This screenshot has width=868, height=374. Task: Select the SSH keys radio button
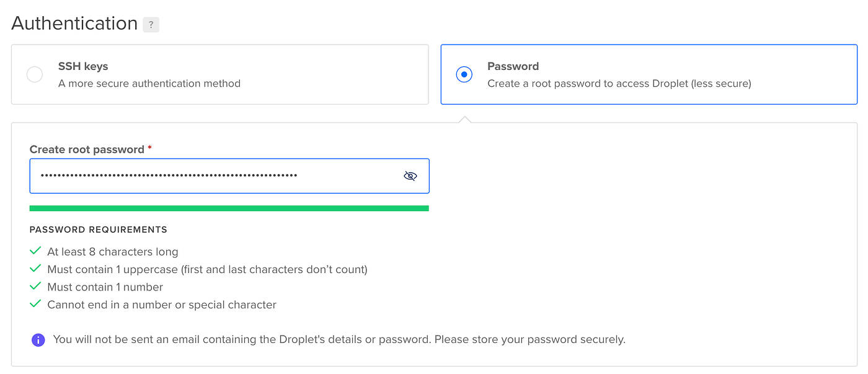35,74
